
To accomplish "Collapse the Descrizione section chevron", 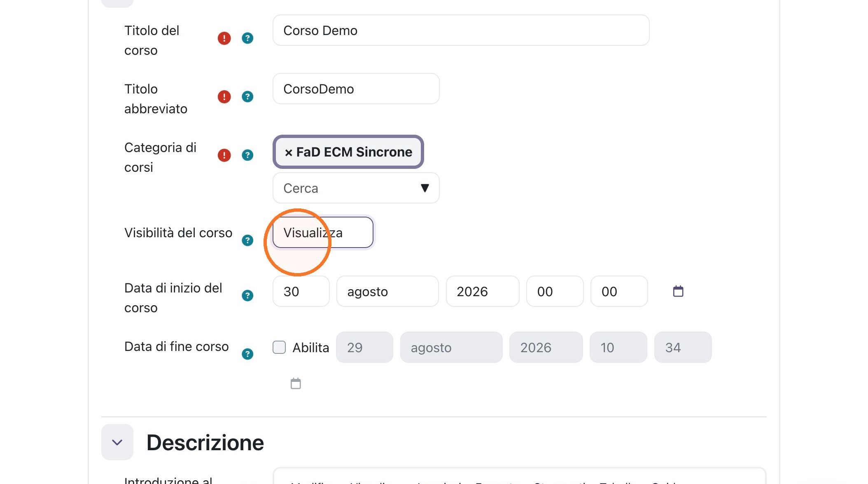I will coord(117,442).
